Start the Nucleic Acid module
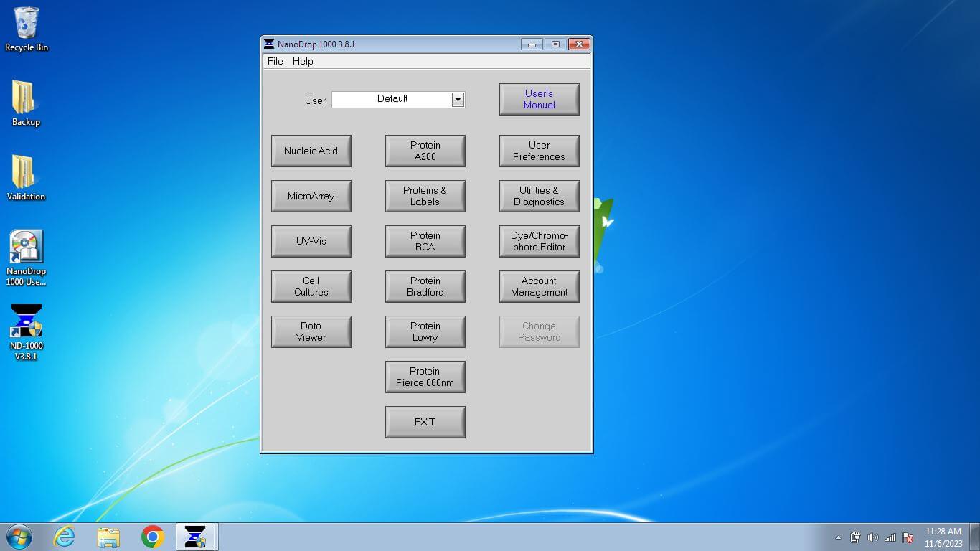980x551 pixels. (311, 151)
